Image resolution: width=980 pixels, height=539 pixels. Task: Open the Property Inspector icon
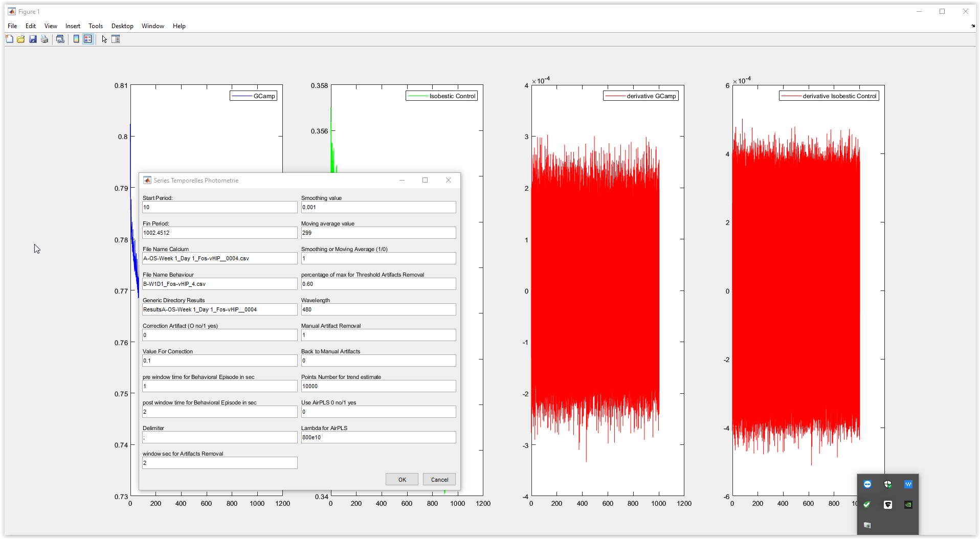[x=116, y=39]
